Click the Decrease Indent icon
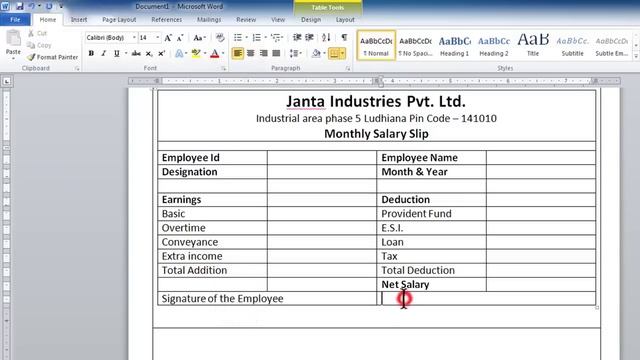Image resolution: width=640 pixels, height=360 pixels. 297,38
